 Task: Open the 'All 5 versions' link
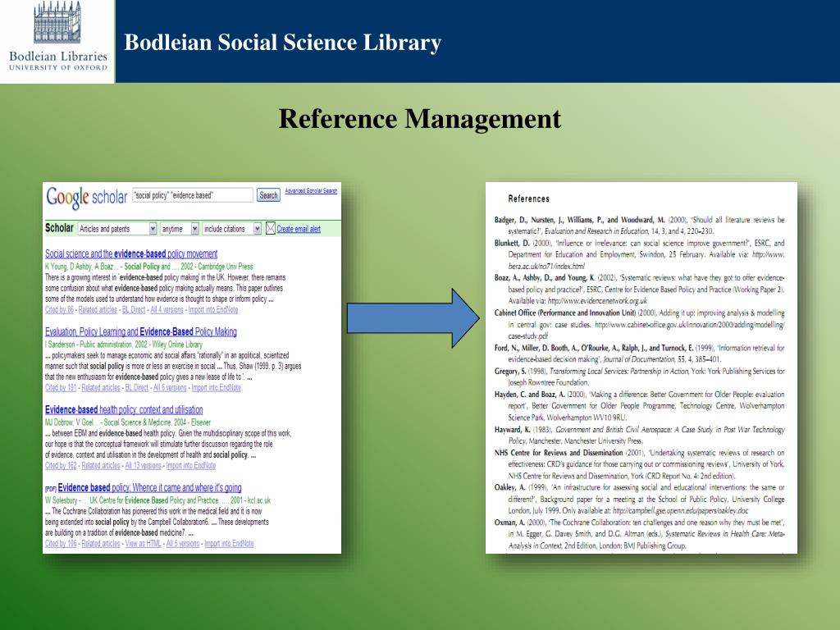point(183,543)
